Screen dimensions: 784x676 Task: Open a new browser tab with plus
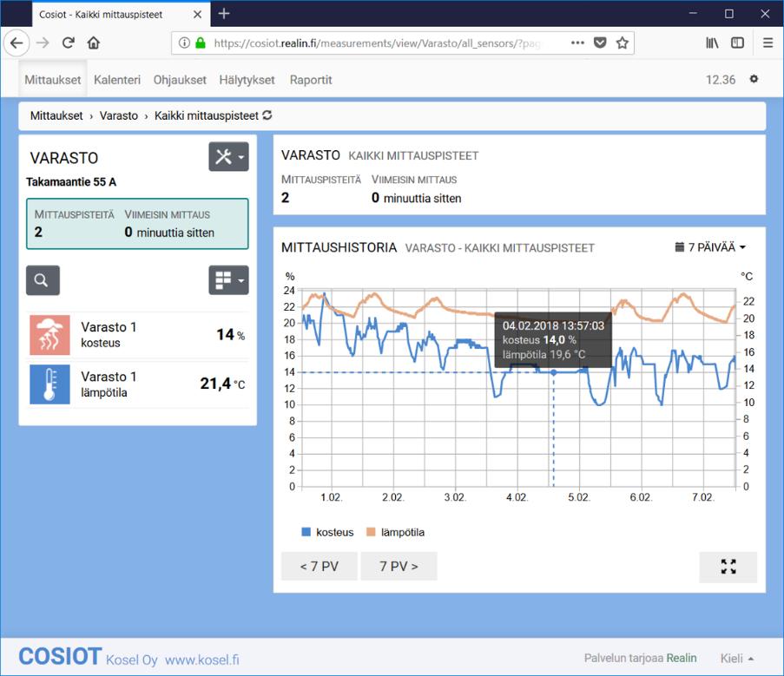point(224,14)
